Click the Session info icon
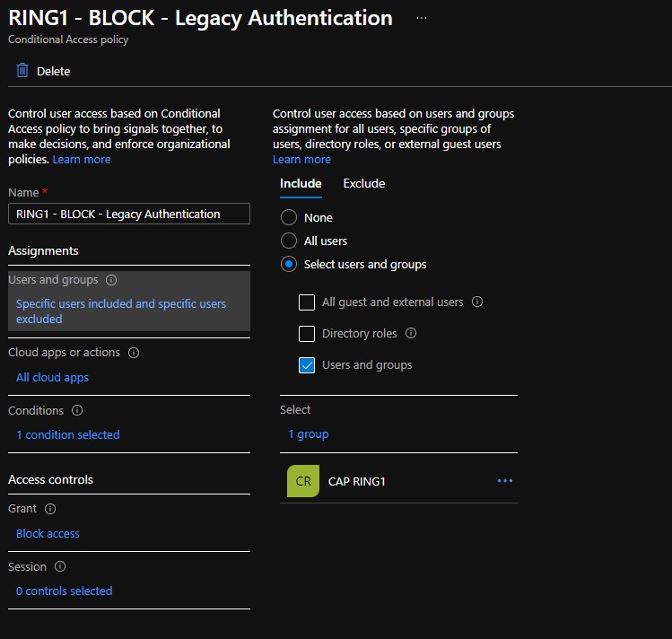This screenshot has width=672, height=639. pos(60,567)
